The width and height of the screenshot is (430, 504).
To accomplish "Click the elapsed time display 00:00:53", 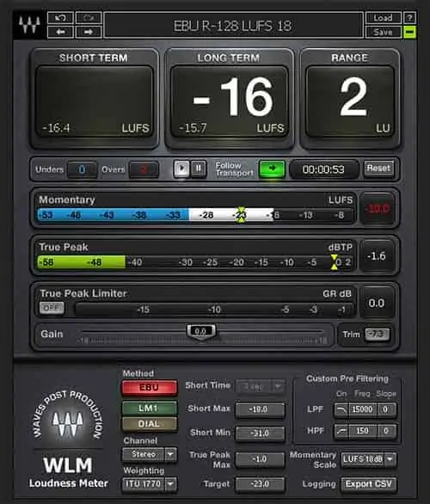I will tap(323, 169).
